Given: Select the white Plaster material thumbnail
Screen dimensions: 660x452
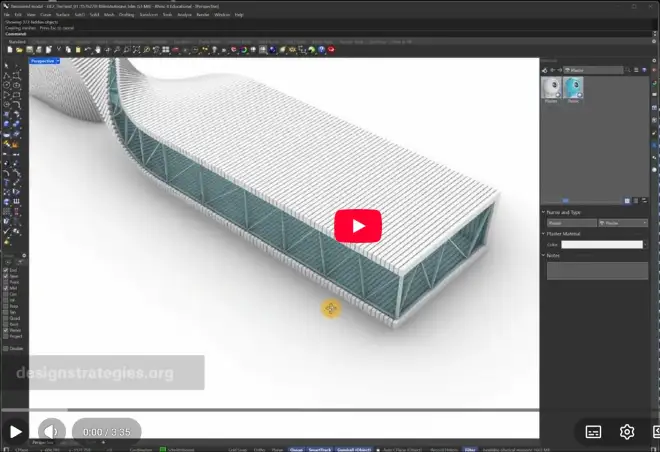Looking at the screenshot, I should point(551,89).
